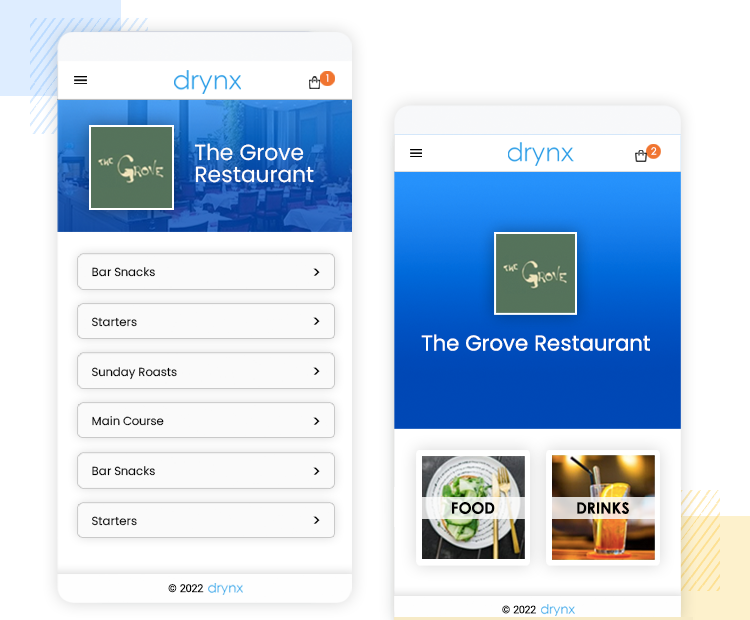Viewport: 750px width, 620px height.
Task: Expand the Main Course chevron arrow
Action: (x=316, y=421)
